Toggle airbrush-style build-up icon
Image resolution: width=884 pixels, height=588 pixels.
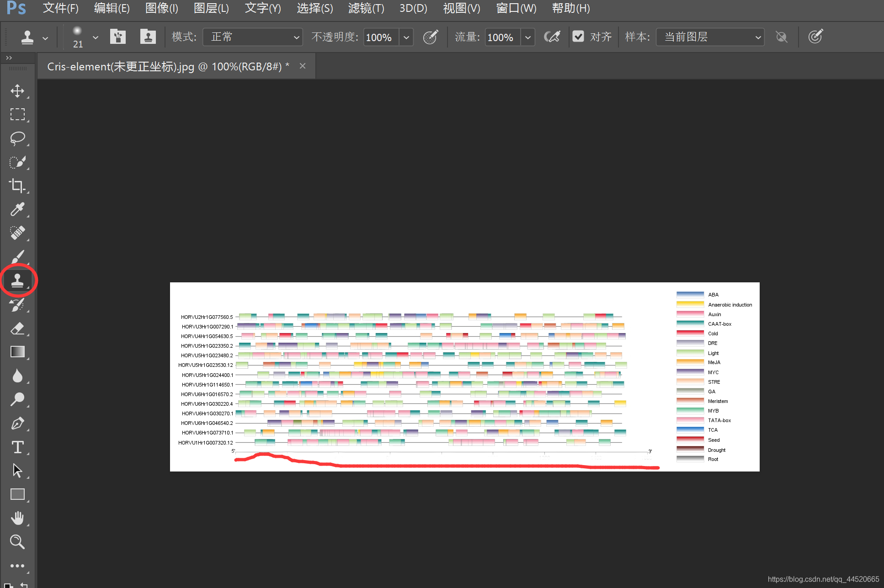[552, 37]
